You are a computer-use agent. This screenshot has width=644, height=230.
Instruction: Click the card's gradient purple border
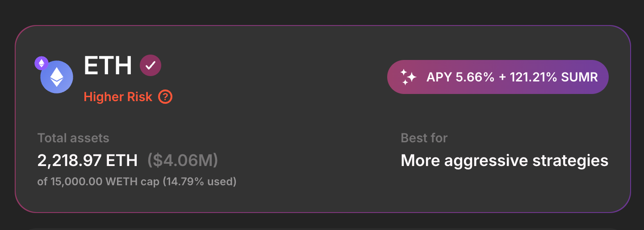click(322, 26)
